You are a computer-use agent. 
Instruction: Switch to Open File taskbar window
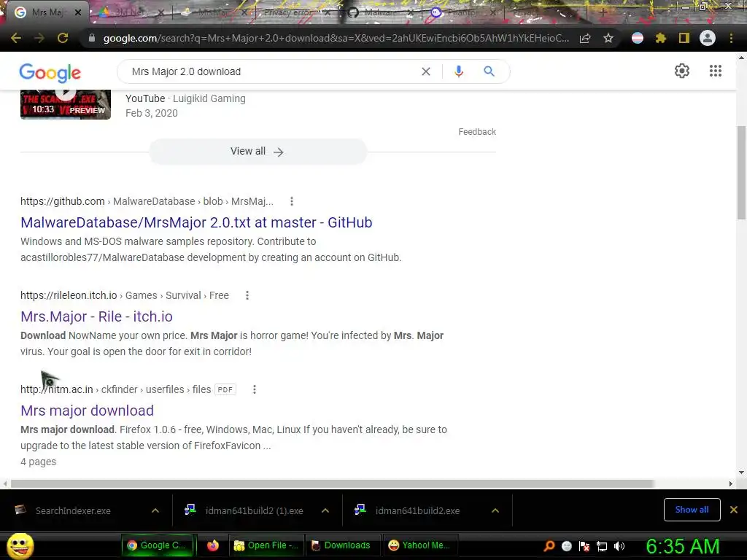click(x=266, y=545)
